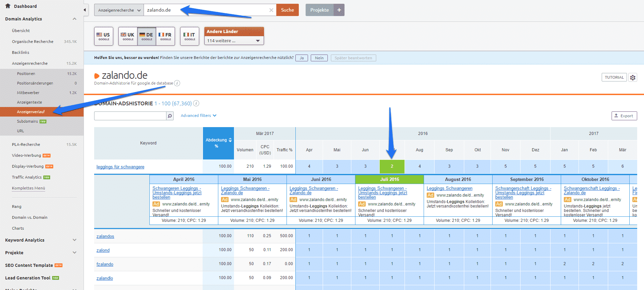The height and width of the screenshot is (290, 644).
Task: Click Später beantworten button
Action: coord(353,58)
